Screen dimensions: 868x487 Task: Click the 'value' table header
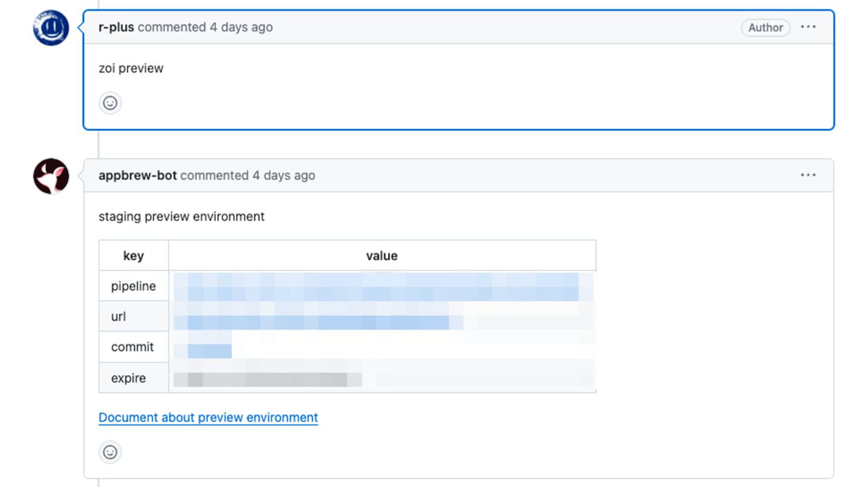pyautogui.click(x=382, y=256)
